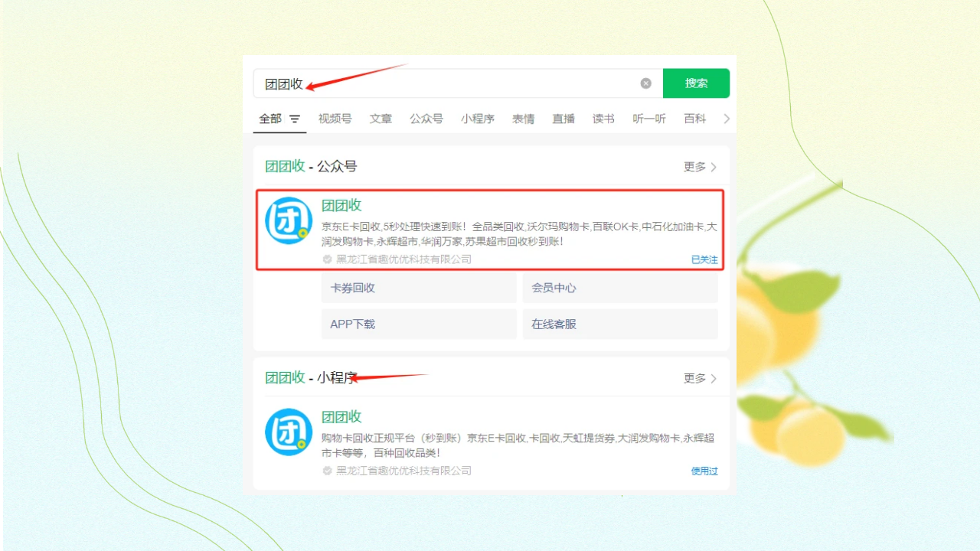Switch to the 公众号 tab
980x551 pixels.
pos(426,119)
